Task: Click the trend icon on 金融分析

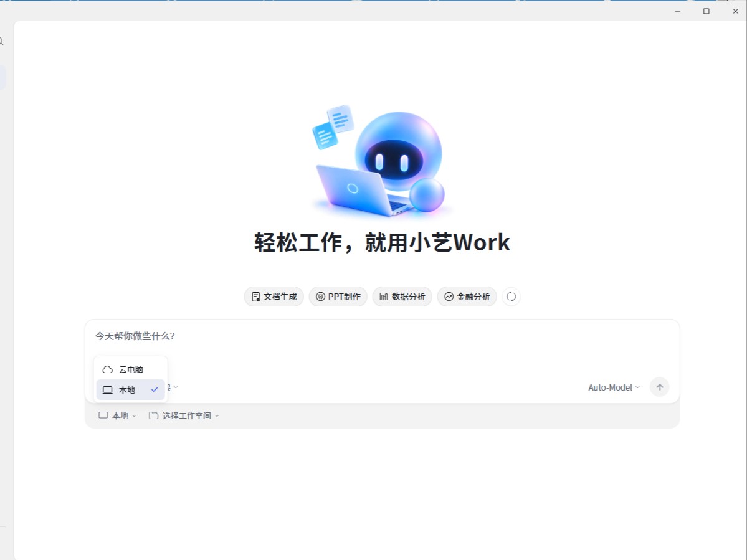Action: click(449, 297)
